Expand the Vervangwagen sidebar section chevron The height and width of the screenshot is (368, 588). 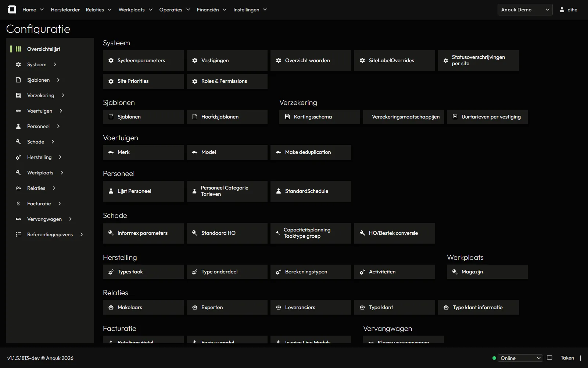(x=71, y=219)
